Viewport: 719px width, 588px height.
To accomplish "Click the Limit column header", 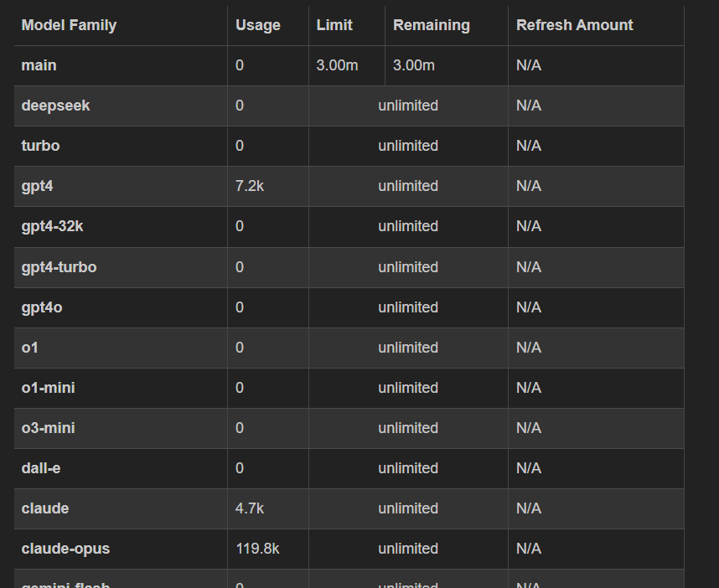I will click(x=334, y=25).
